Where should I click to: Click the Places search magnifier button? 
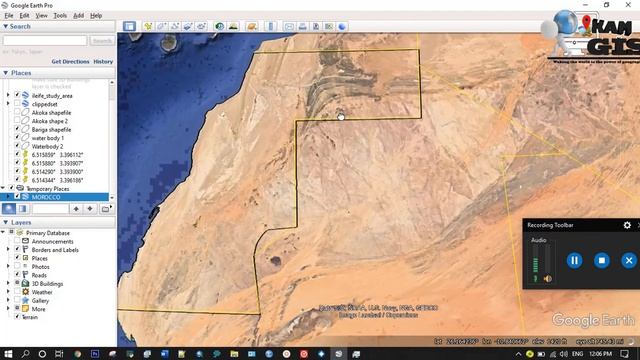9,209
